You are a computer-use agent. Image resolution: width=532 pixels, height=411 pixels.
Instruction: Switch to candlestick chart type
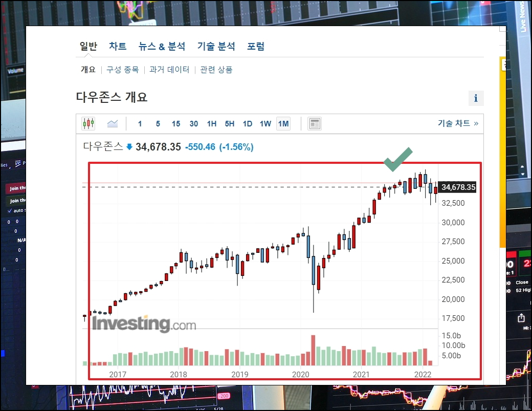pos(88,123)
